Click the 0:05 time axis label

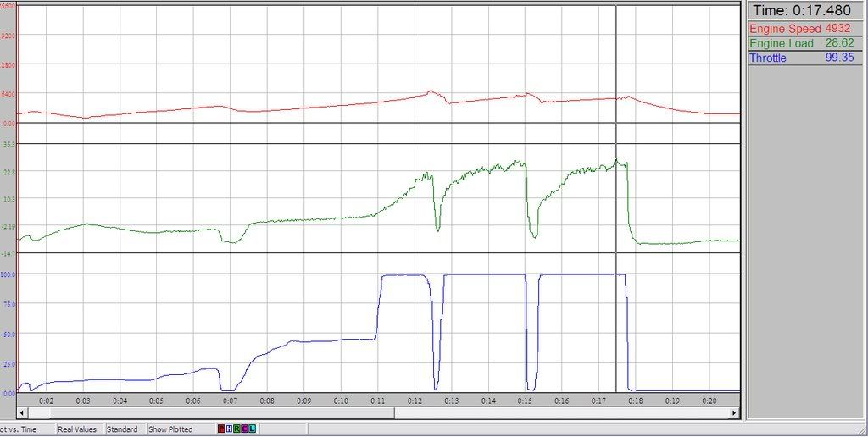[156, 401]
